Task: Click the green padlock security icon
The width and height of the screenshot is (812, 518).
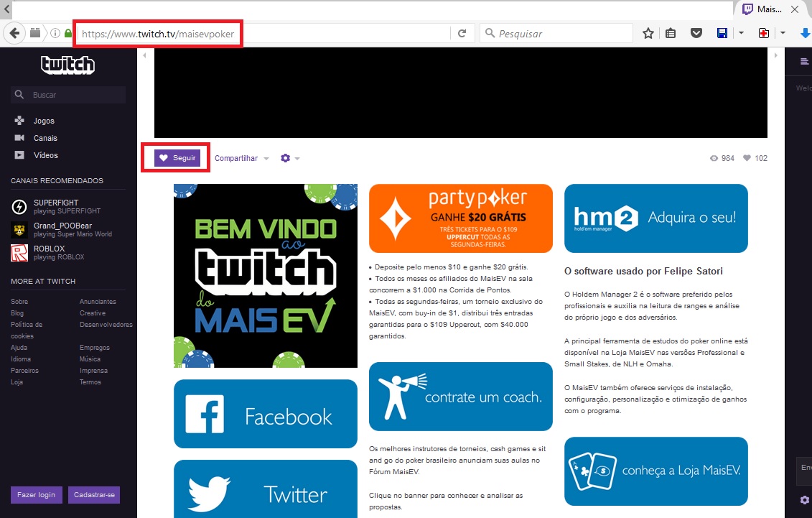Action: point(67,34)
